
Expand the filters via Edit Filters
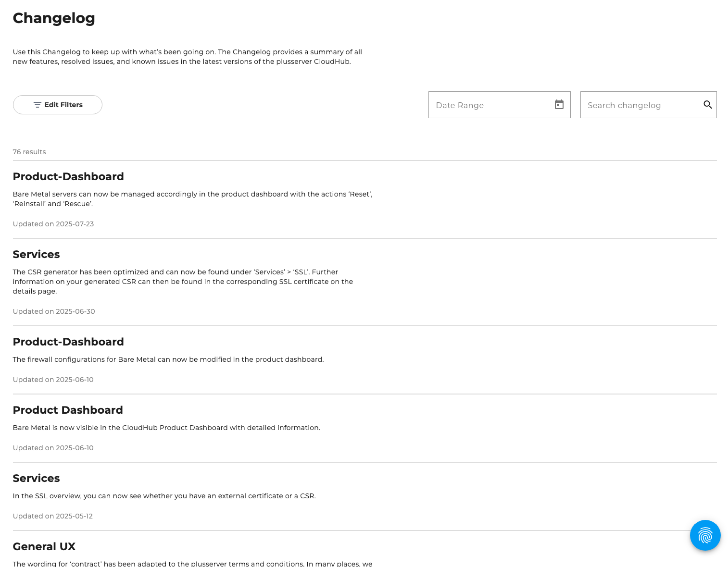57,105
